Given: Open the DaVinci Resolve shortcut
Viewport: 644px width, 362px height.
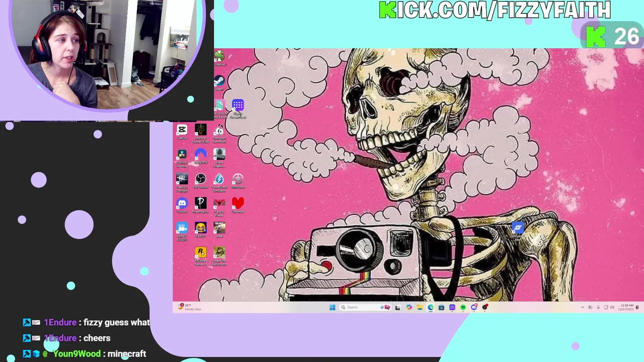Looking at the screenshot, I should 182,158.
